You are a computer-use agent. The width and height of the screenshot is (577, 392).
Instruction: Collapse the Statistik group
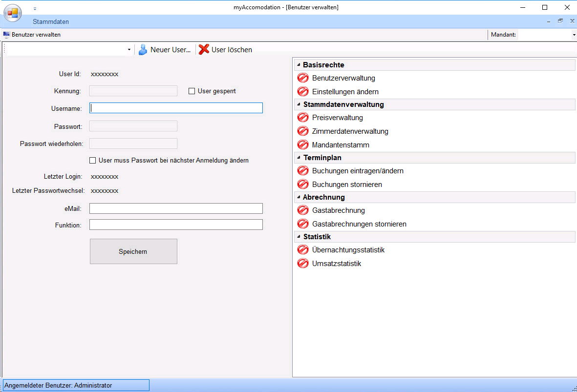299,236
